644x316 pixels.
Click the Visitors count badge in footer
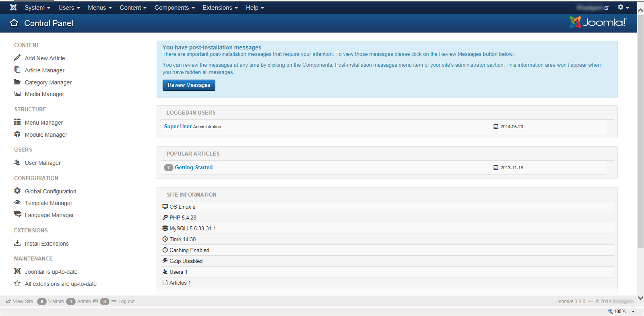pos(42,302)
